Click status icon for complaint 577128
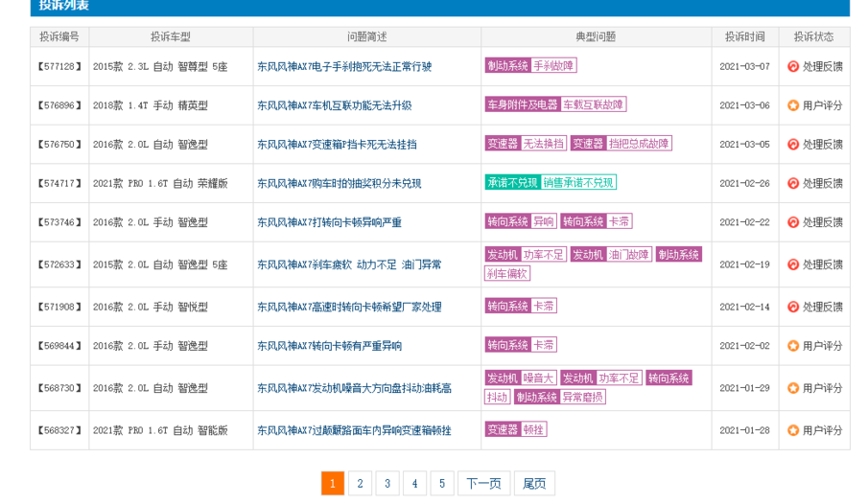This screenshot has height=504, width=868. 793,66
